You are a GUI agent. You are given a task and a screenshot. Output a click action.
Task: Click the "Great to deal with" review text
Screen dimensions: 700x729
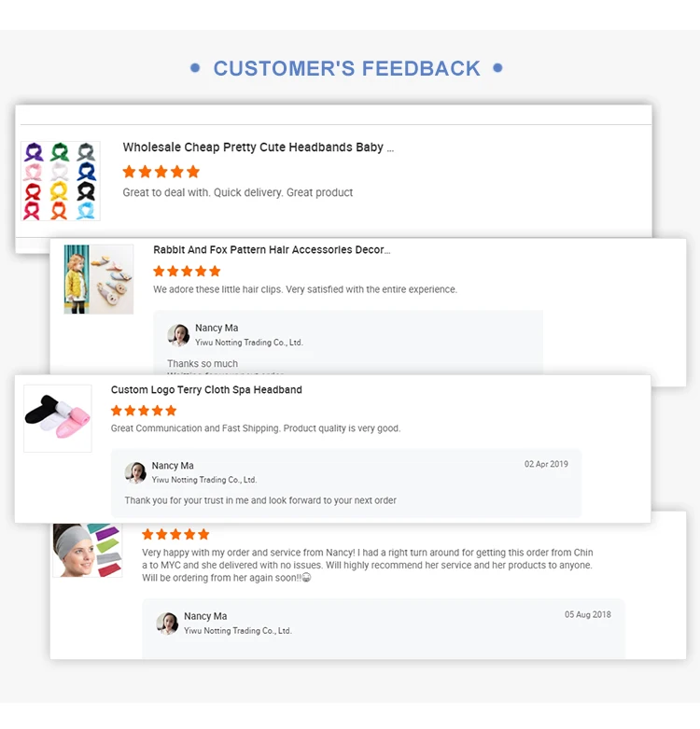pyautogui.click(x=238, y=193)
